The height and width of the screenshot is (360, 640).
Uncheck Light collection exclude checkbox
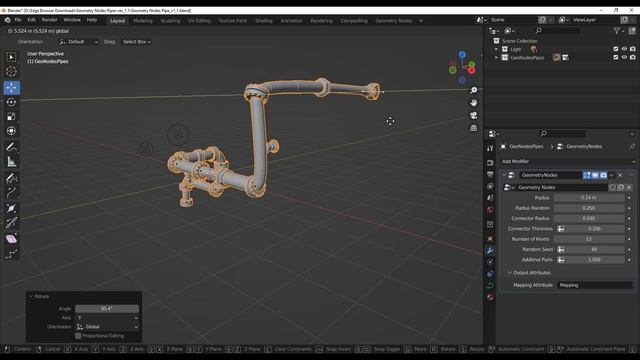[x=616, y=49]
